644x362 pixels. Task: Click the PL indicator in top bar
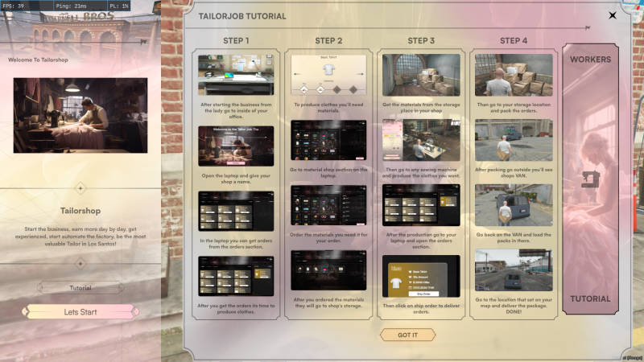(x=119, y=6)
